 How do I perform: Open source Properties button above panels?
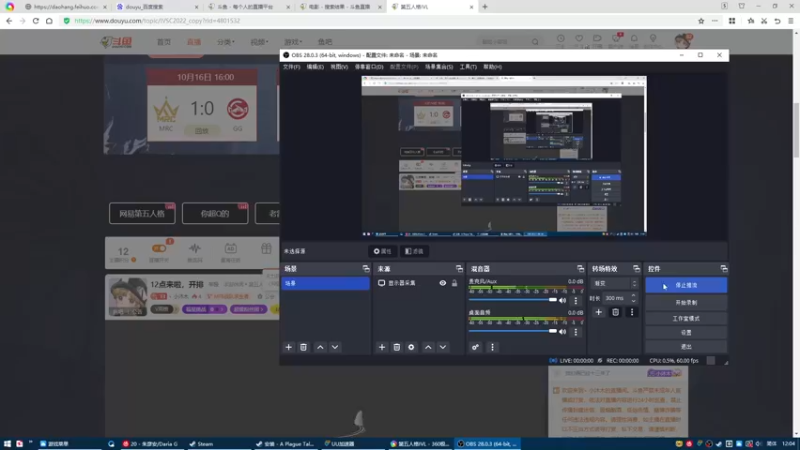click(x=383, y=251)
